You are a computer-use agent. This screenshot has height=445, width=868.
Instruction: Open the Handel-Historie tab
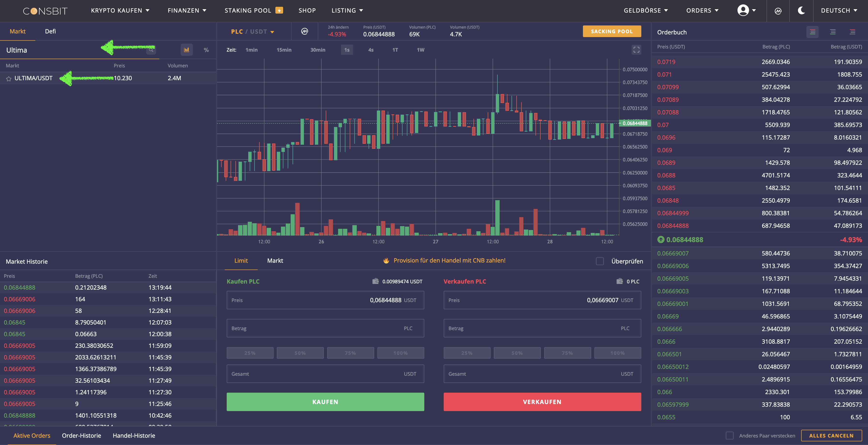pos(134,436)
